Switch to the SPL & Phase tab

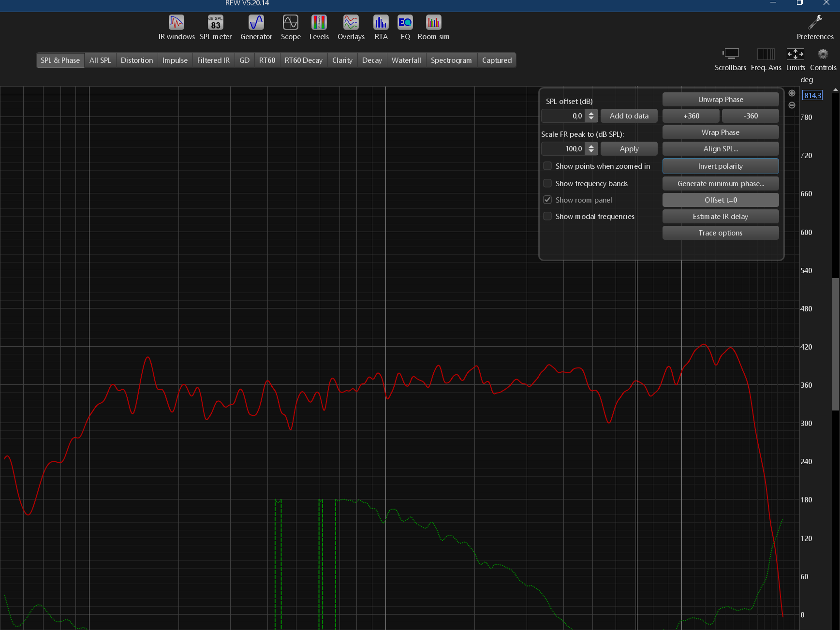pos(60,60)
